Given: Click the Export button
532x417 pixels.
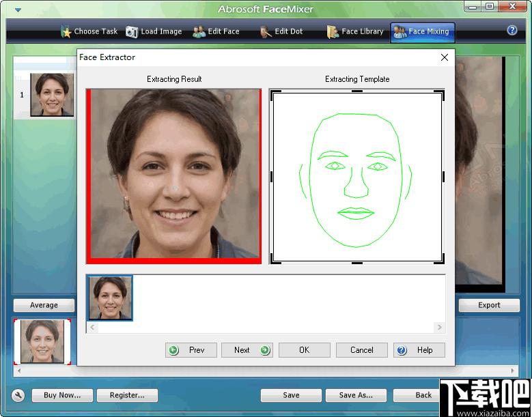Looking at the screenshot, I should [489, 305].
